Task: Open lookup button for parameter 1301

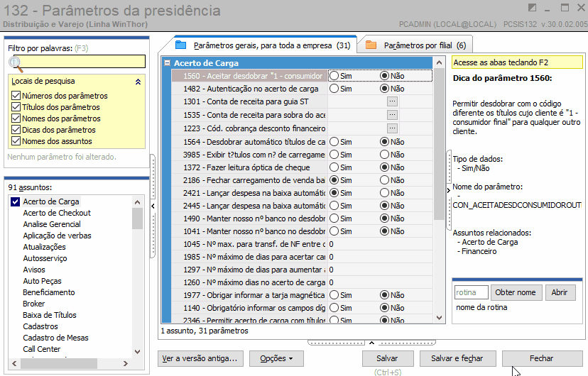Action: click(x=392, y=101)
